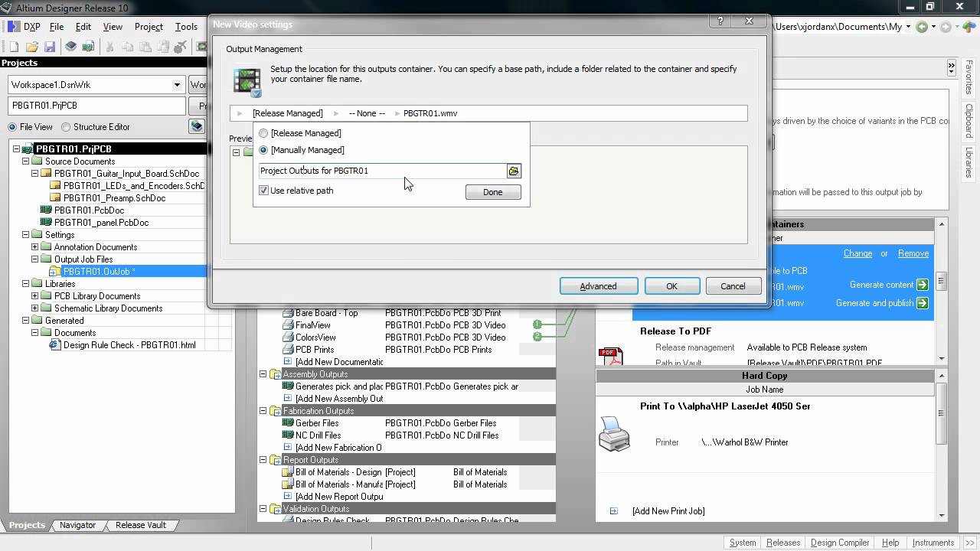Click the Gerber Files output icon

point(289,423)
